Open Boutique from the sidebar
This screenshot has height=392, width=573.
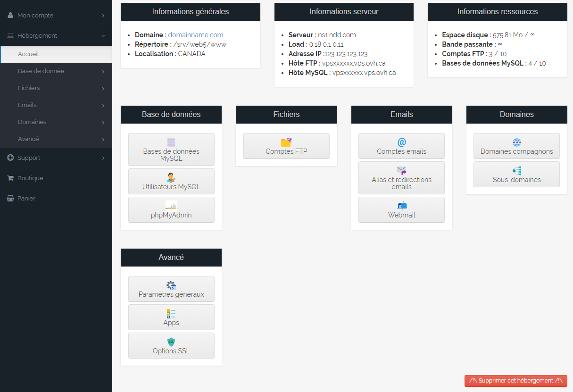(30, 178)
